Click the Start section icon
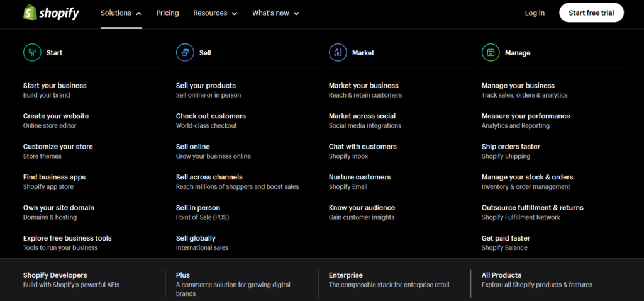Screen dimensions: 644x301 point(32,53)
